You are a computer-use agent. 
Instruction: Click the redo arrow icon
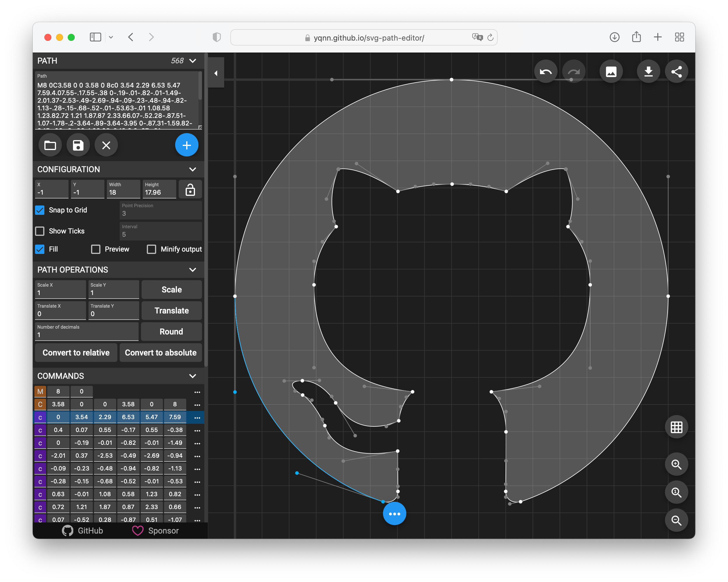pyautogui.click(x=574, y=72)
